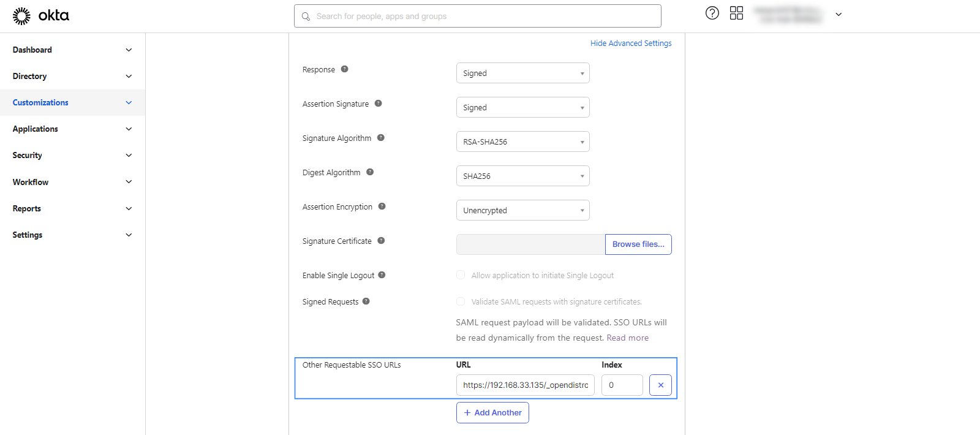This screenshot has width=980, height=435.
Task: Click the Add Another button
Action: coord(492,413)
